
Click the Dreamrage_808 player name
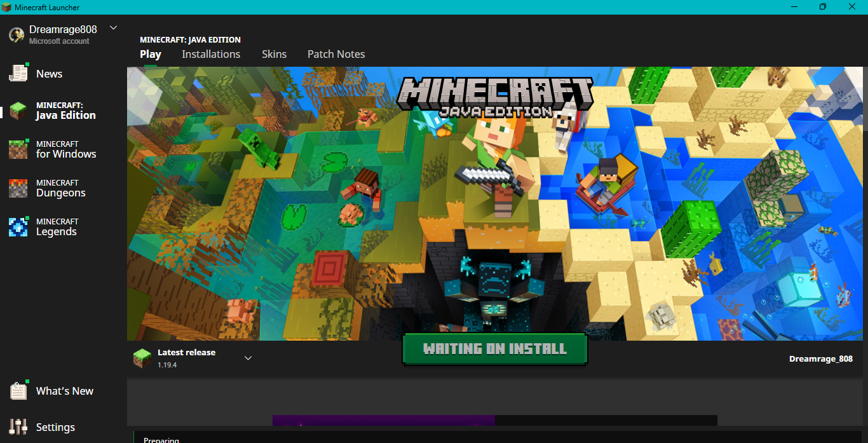821,358
